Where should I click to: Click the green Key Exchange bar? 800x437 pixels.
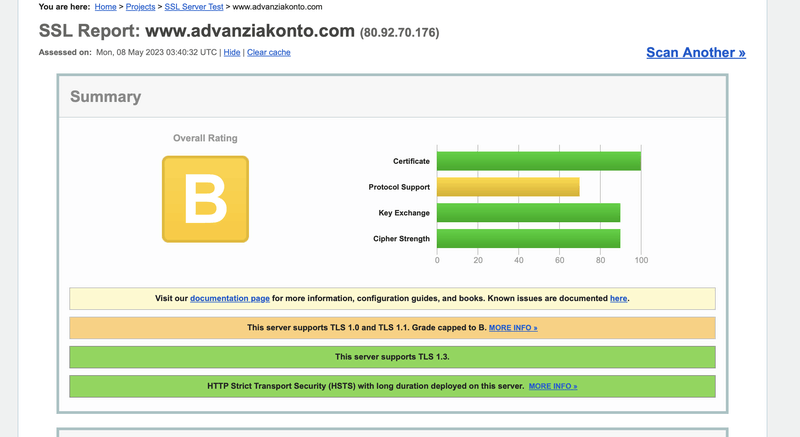pyautogui.click(x=529, y=213)
